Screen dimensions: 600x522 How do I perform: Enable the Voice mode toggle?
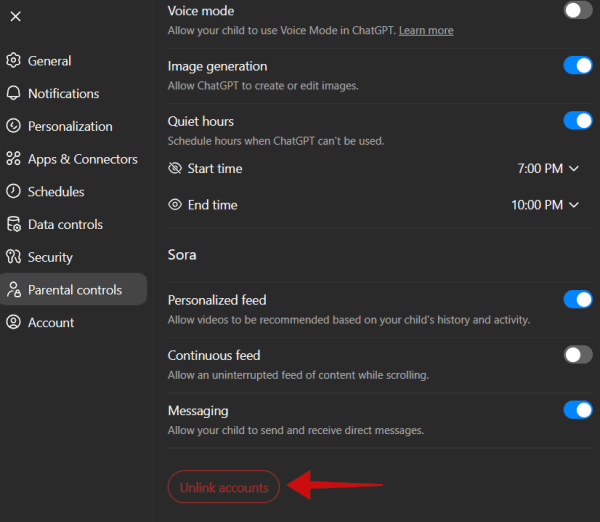[578, 11]
